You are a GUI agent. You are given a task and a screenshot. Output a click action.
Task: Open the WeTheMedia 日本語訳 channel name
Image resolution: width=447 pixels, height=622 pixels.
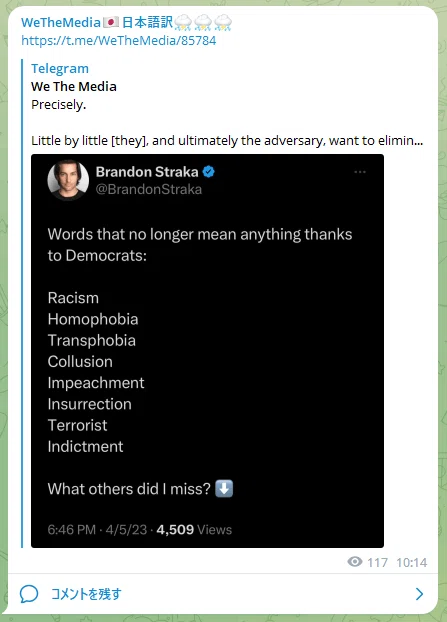click(126, 23)
